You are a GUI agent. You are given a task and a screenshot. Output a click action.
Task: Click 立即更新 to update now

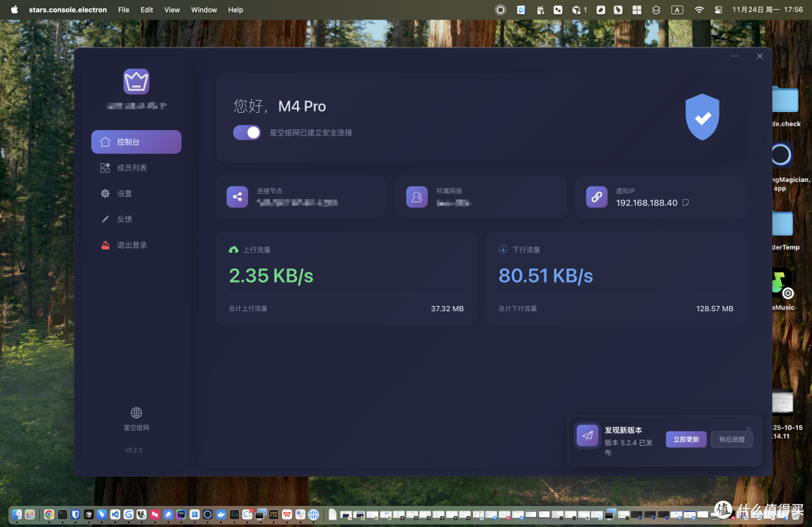pyautogui.click(x=686, y=440)
